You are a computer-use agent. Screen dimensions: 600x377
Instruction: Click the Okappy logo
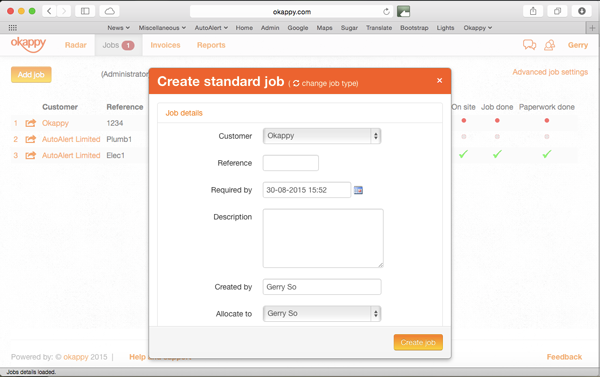(x=28, y=44)
